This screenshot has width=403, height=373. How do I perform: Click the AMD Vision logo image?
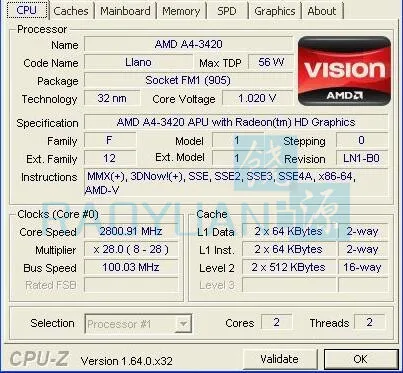pos(344,71)
